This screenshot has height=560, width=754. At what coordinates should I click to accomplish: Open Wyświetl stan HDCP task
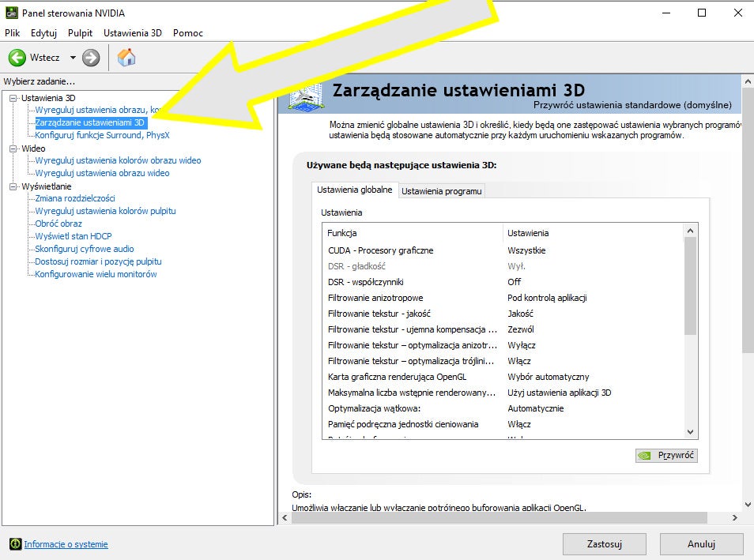[x=73, y=236]
